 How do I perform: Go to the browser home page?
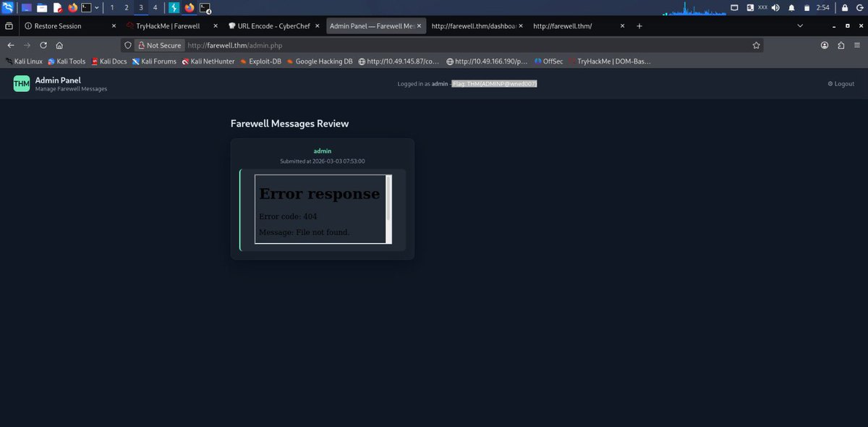60,45
